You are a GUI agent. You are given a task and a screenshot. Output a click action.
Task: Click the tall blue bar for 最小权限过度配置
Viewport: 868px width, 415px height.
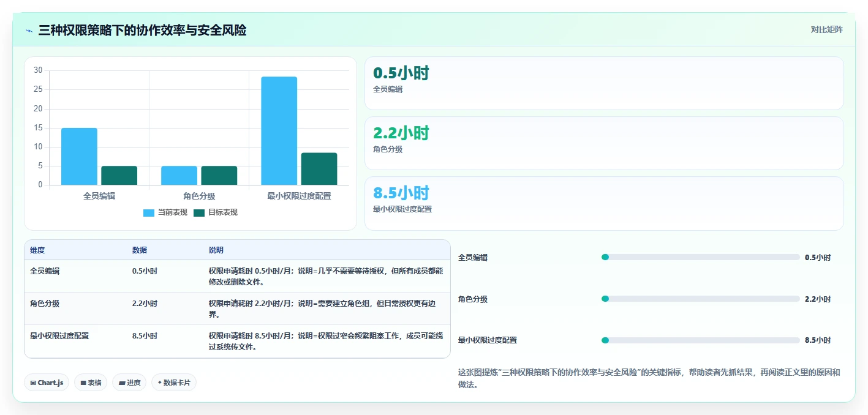(279, 130)
